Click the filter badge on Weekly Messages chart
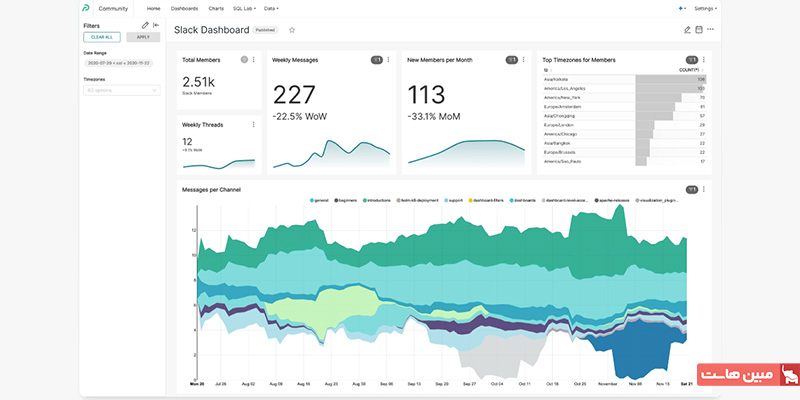800x400 pixels. coord(377,60)
